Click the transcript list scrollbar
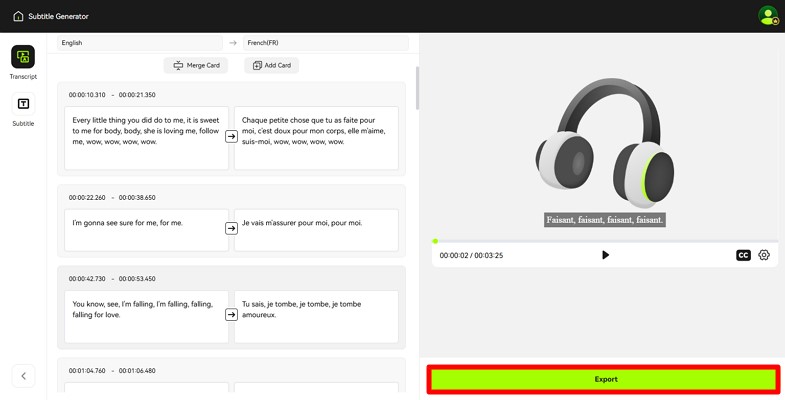The height and width of the screenshot is (400, 785). point(418,88)
